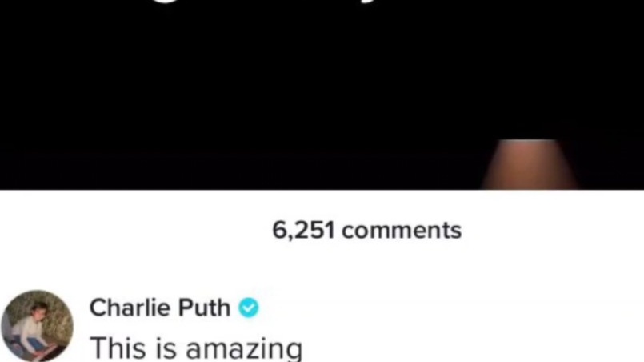Click the word "is" in the comment

pyautogui.click(x=166, y=348)
